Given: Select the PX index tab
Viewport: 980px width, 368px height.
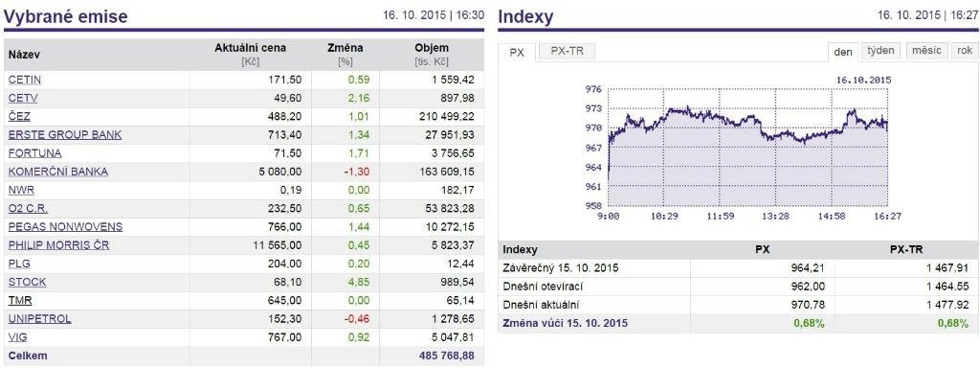Looking at the screenshot, I should 517,53.
